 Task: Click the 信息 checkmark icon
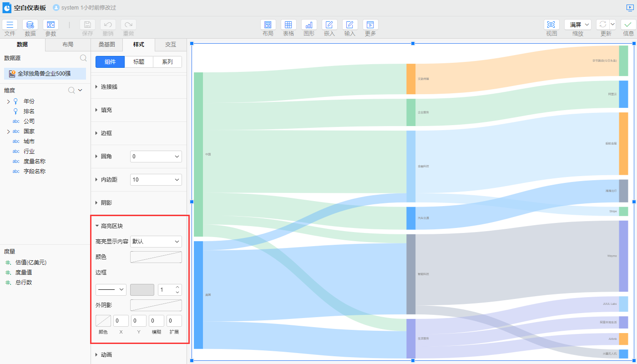(x=628, y=25)
